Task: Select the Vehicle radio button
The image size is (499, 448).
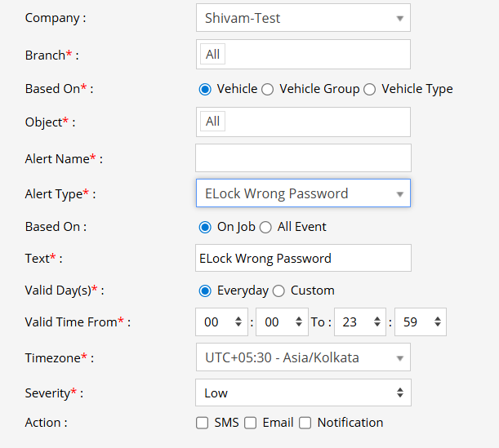Action: [205, 89]
